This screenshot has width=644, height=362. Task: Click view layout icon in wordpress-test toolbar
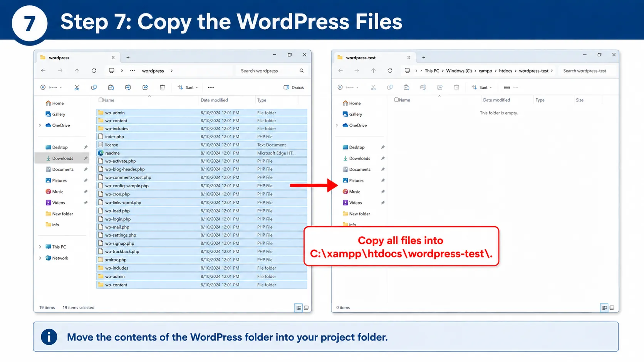pyautogui.click(x=507, y=87)
